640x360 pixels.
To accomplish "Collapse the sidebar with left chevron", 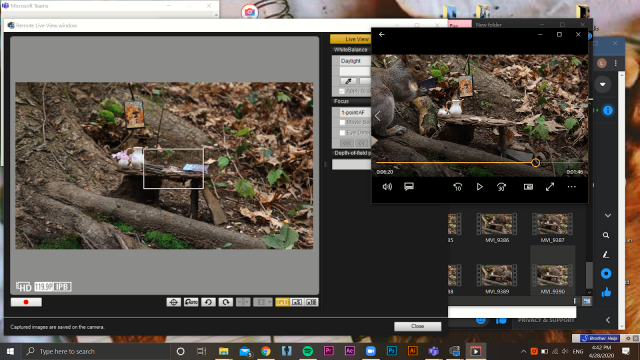I will pyautogui.click(x=608, y=320).
